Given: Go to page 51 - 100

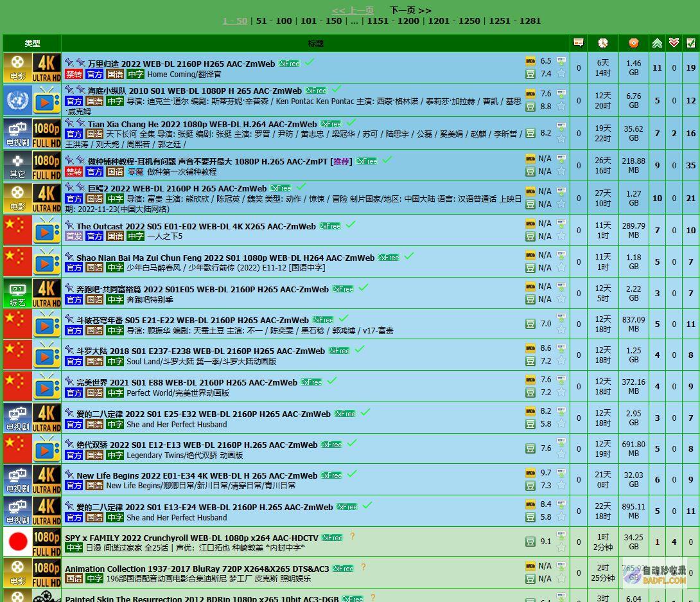Looking at the screenshot, I should pyautogui.click(x=274, y=21).
